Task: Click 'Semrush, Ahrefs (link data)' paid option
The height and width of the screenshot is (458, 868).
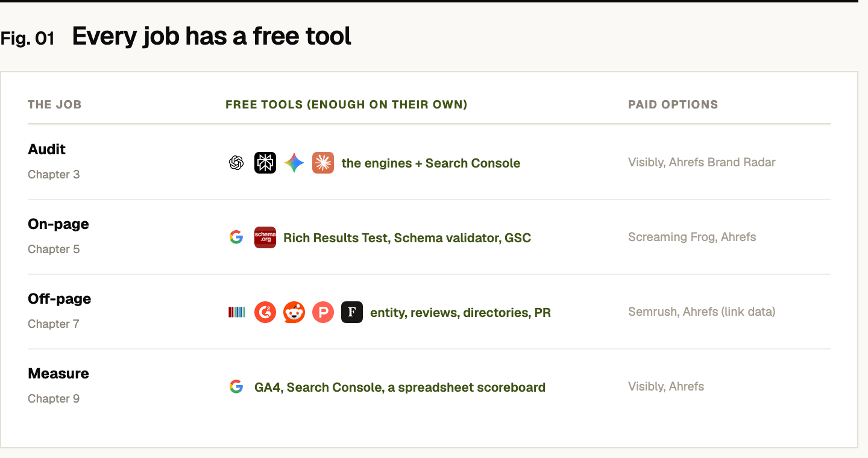Action: coord(702,312)
